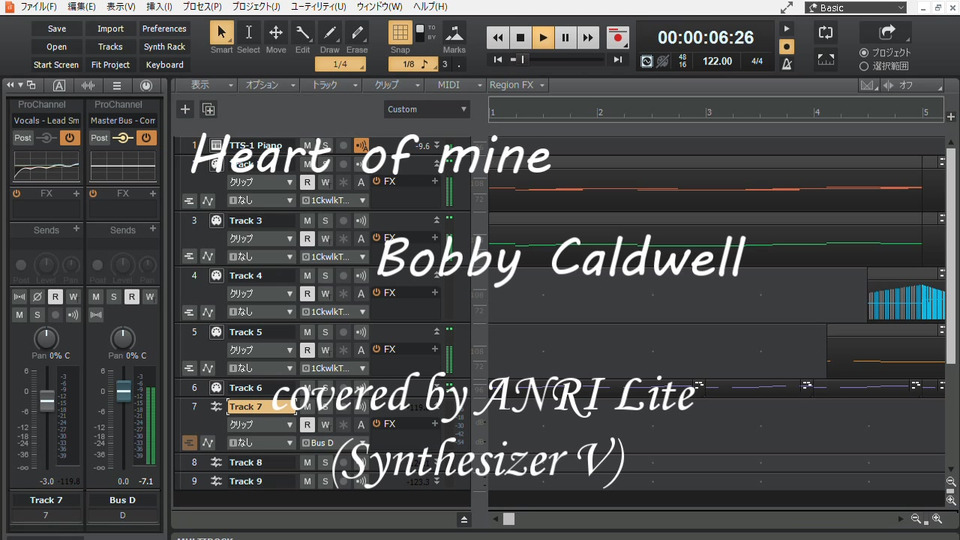Image resolution: width=960 pixels, height=540 pixels.
Task: Pick the Edit tool
Action: click(x=302, y=32)
